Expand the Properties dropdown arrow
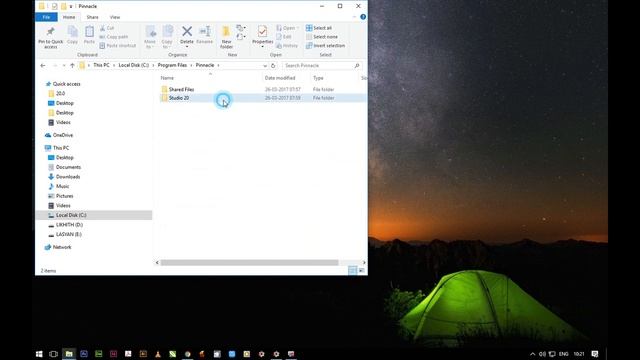 (262, 47)
